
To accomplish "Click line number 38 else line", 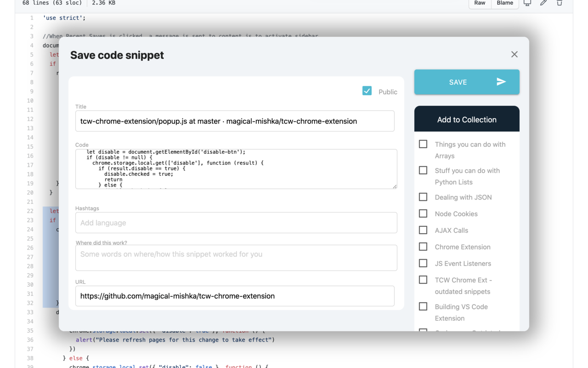I will [30, 358].
